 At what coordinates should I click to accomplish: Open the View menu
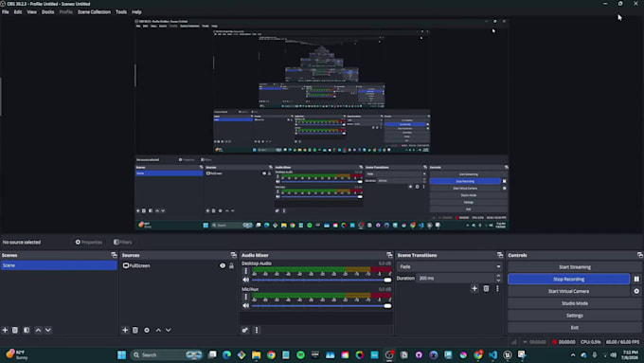[31, 12]
